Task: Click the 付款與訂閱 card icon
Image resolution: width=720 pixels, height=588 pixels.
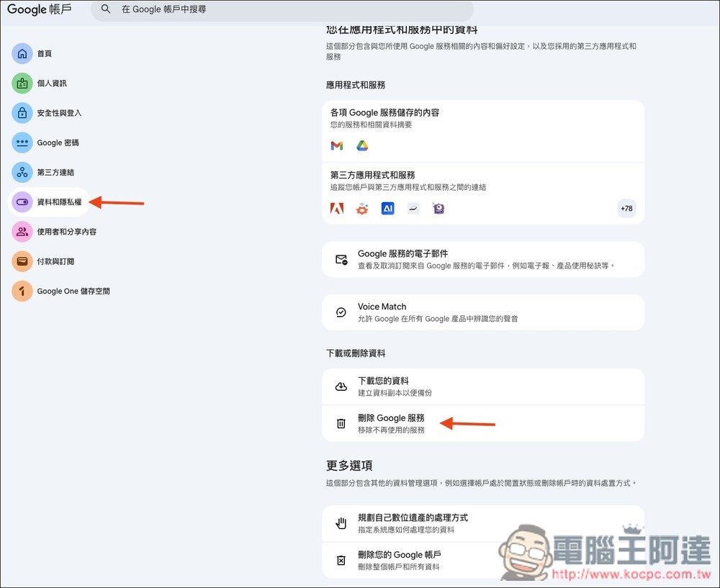Action: pyautogui.click(x=22, y=262)
